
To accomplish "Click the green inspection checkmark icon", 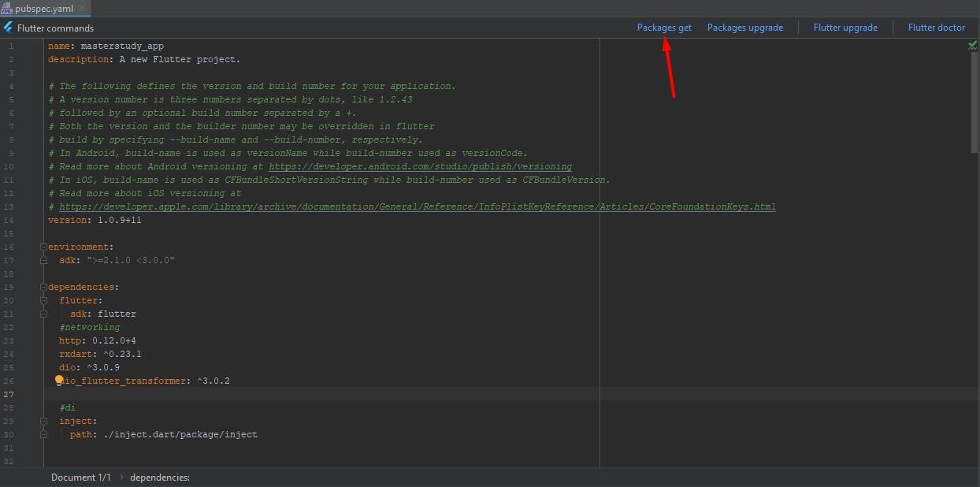I will (972, 46).
